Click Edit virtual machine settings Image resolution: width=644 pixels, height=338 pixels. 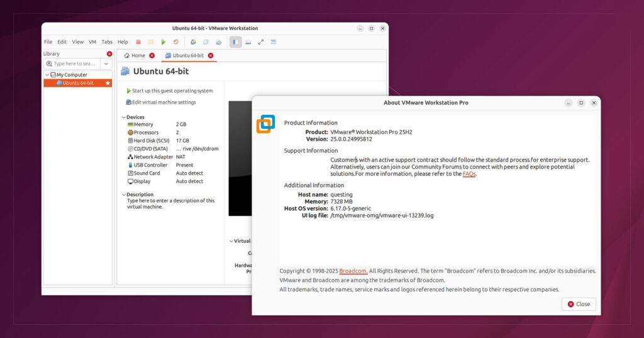164,102
